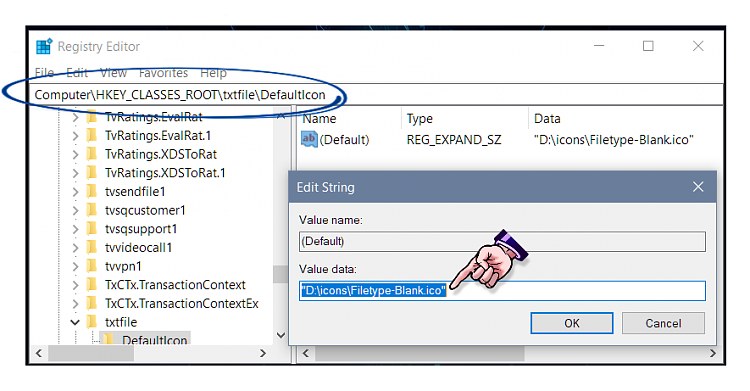This screenshot has height=391, width=750.
Task: Click tree pane horizontal scroll right arrow
Action: pyautogui.click(x=263, y=354)
